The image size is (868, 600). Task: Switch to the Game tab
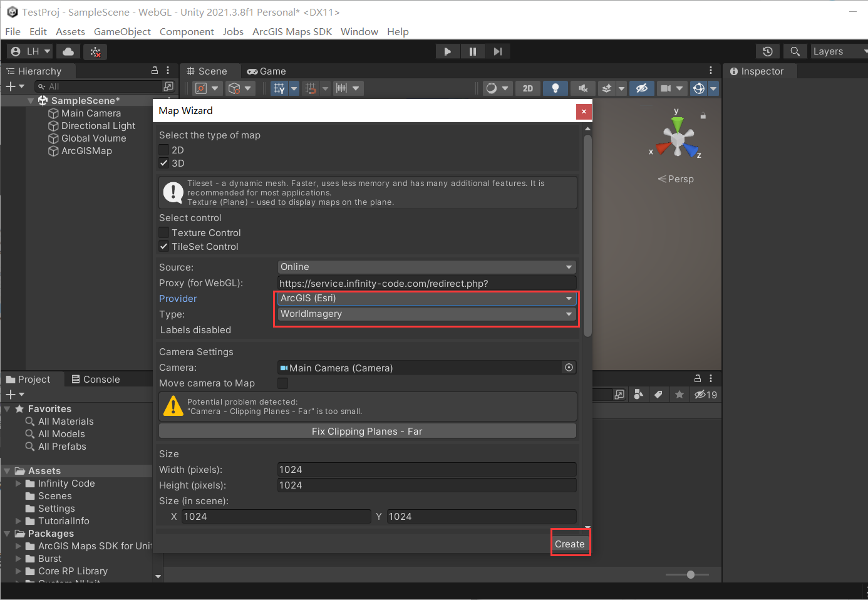[267, 71]
